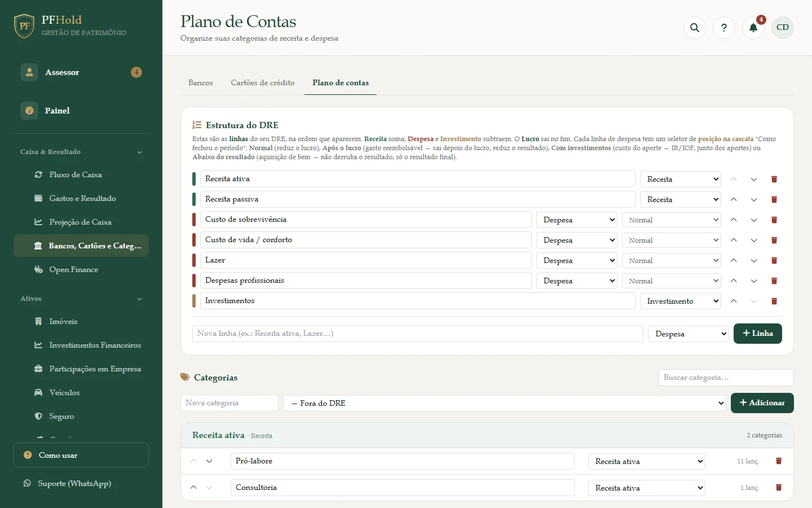Open Gastos e Resultado in sidebar

point(81,199)
